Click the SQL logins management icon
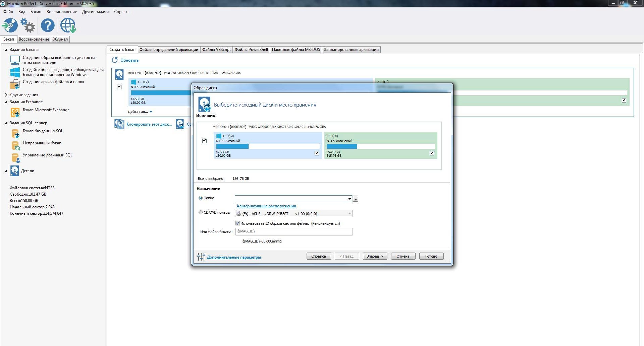Image resolution: width=644 pixels, height=346 pixels. (x=15, y=157)
